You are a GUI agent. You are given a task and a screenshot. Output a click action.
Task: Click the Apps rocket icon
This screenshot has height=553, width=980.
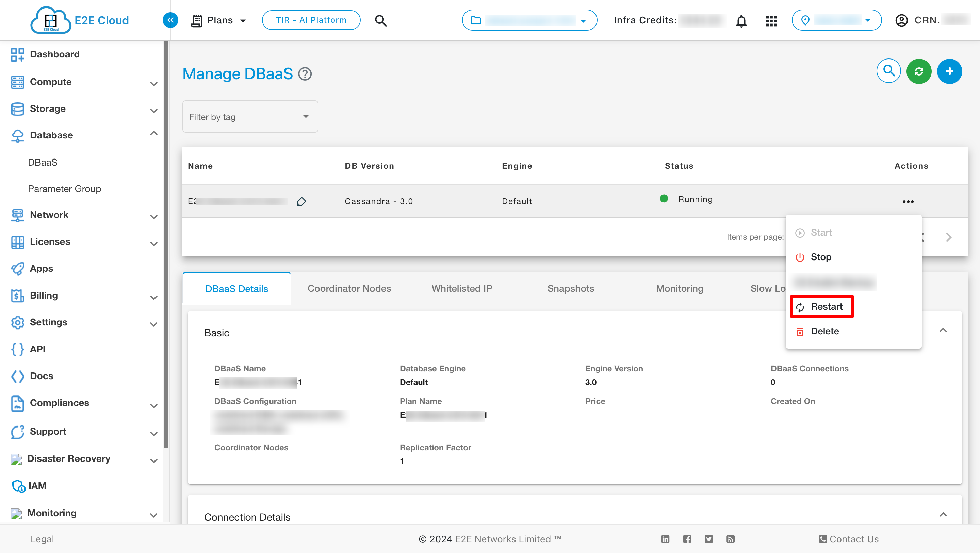[17, 269]
